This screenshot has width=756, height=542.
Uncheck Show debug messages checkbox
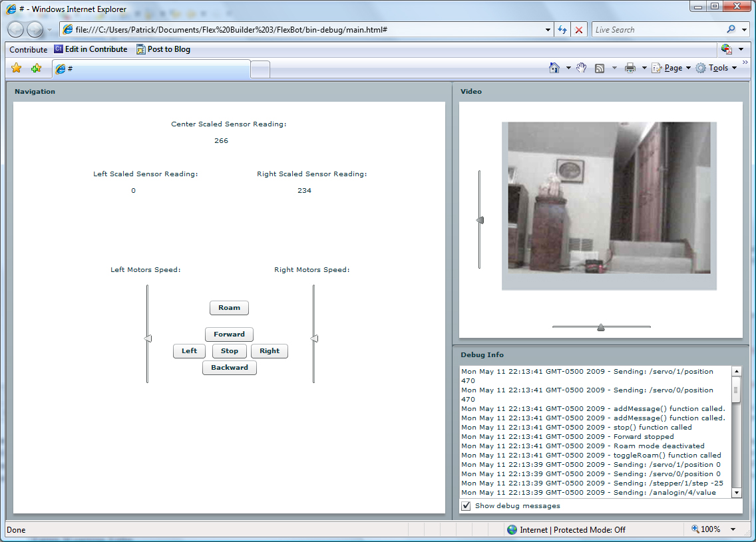[x=467, y=506]
